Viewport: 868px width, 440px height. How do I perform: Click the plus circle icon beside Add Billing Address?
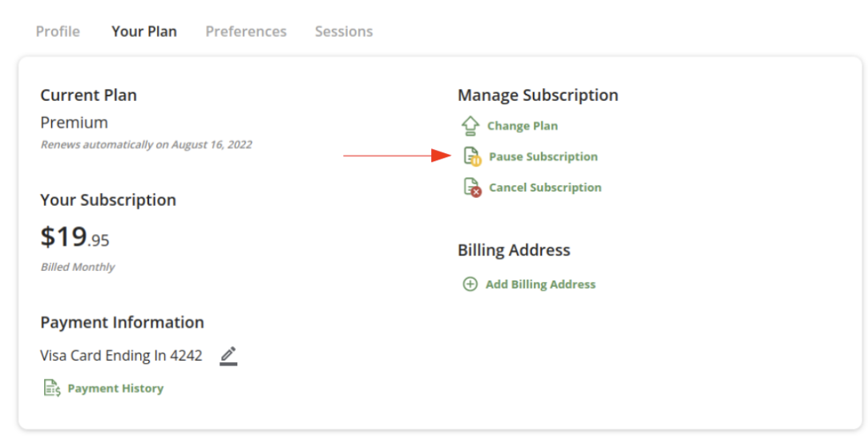tap(470, 285)
